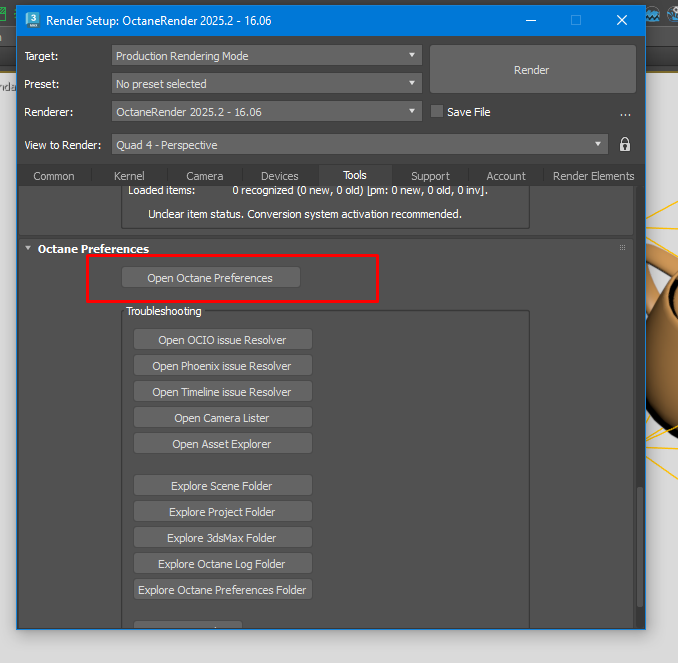
Task: Open the Renderer dropdown
Action: (x=266, y=112)
